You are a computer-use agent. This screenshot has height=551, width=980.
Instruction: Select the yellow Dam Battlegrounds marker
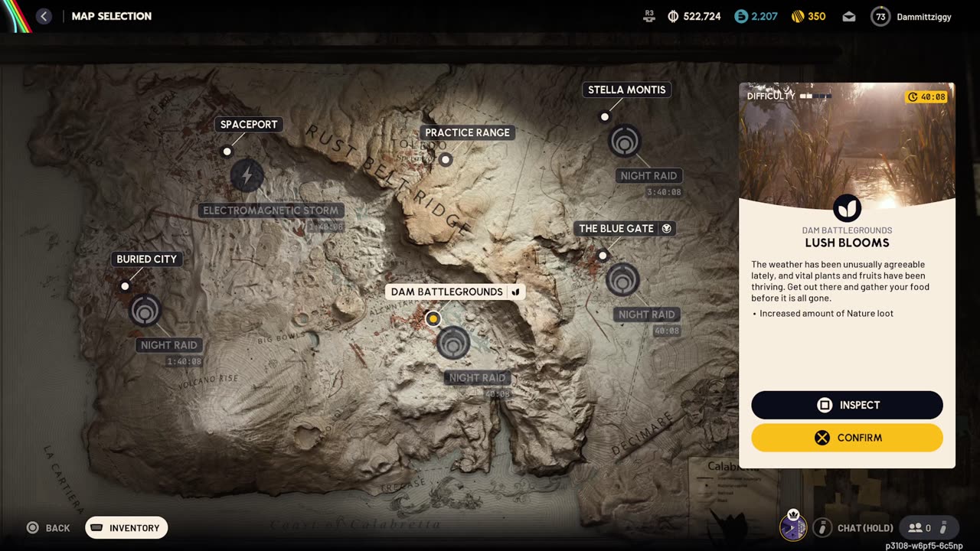pos(433,318)
